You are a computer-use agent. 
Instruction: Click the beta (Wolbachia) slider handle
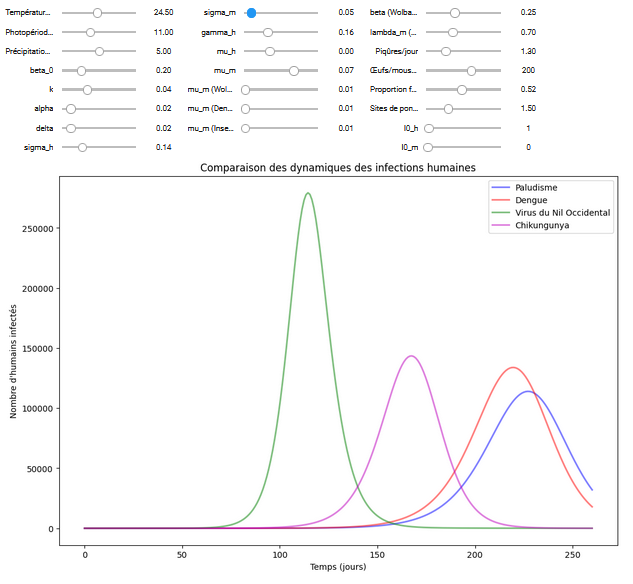click(x=455, y=13)
